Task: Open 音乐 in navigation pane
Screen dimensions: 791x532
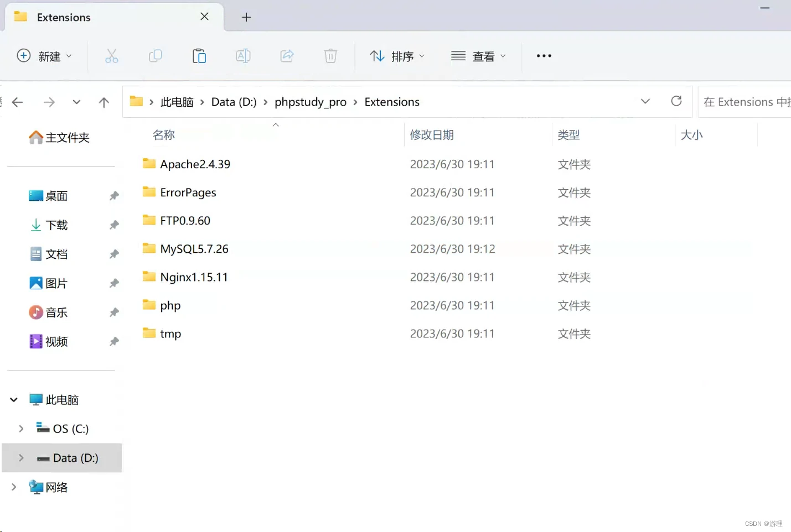Action: coord(48,312)
